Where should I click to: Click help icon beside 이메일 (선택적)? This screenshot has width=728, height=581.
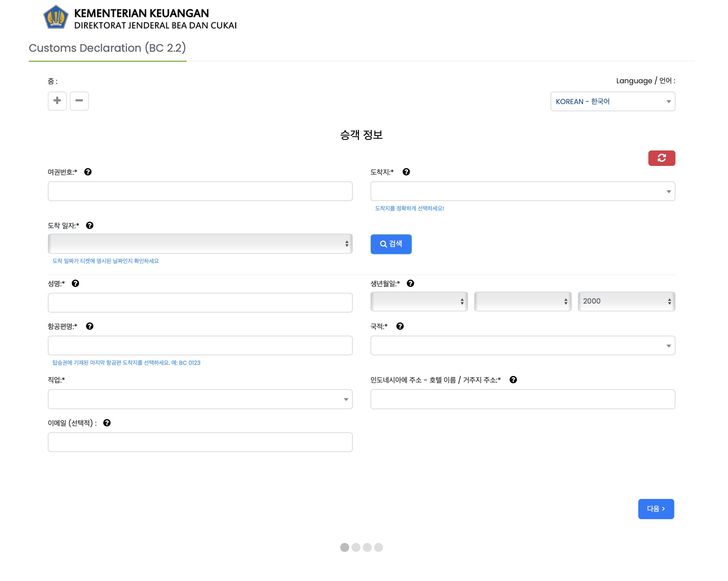(x=107, y=423)
